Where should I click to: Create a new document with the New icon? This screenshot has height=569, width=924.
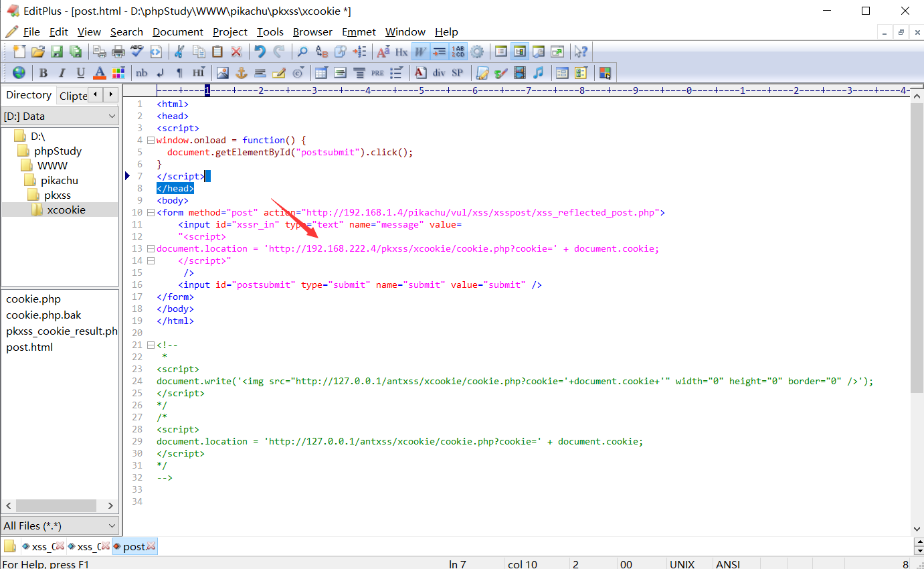coord(20,52)
